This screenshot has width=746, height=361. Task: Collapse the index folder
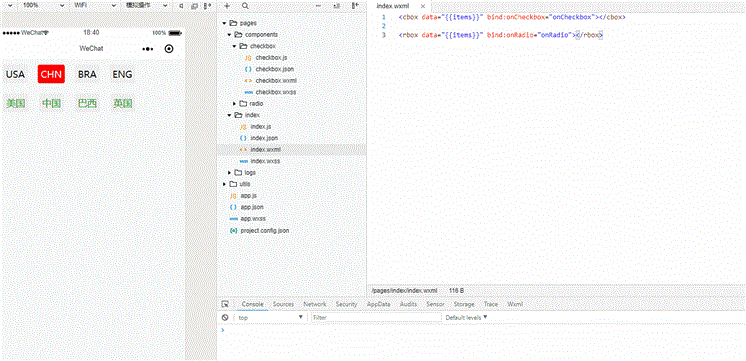click(229, 115)
